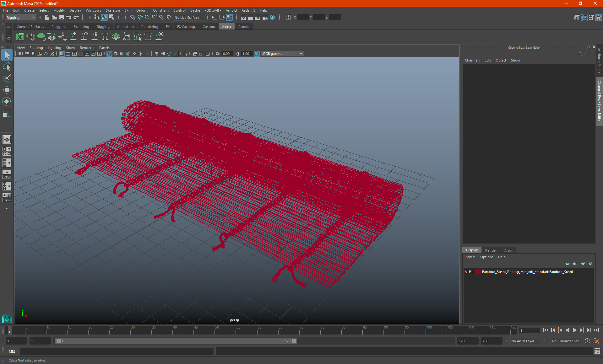Click the Animation preferences icon
603x364 pixels.
click(x=596, y=341)
